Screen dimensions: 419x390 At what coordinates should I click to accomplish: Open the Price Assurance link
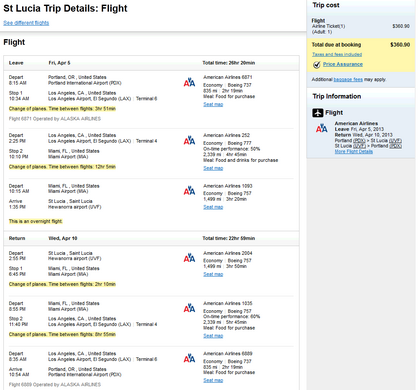coord(343,64)
